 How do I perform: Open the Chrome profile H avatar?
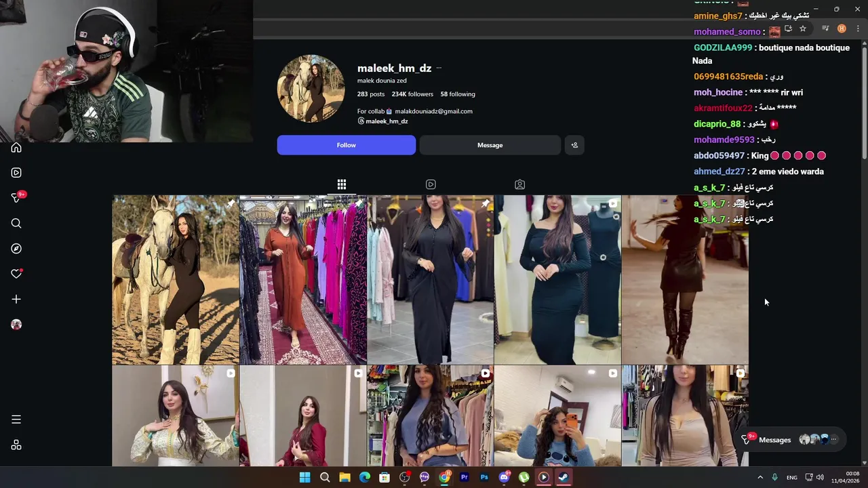[x=842, y=28]
